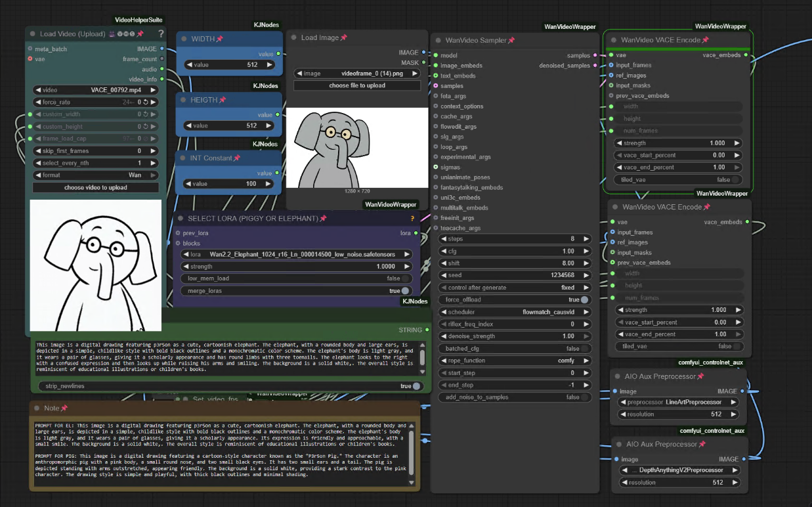Increase steps value in WanVideo Sampler

click(586, 239)
